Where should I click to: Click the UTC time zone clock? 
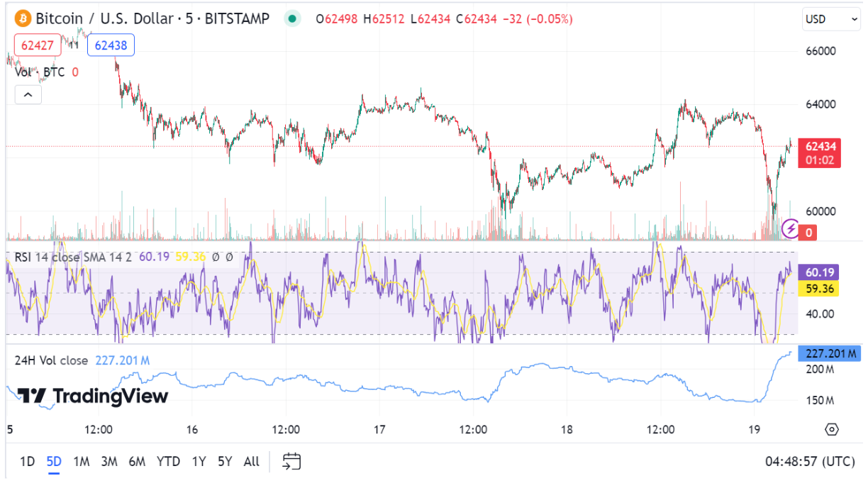(809, 462)
